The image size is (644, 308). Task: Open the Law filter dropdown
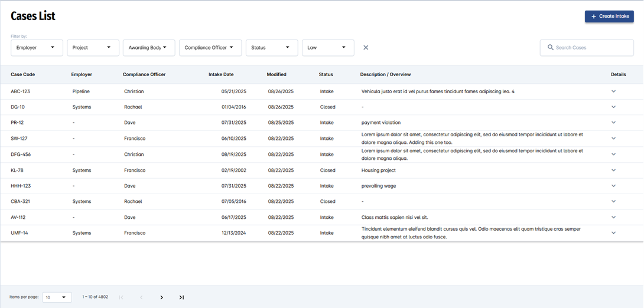[x=328, y=48]
